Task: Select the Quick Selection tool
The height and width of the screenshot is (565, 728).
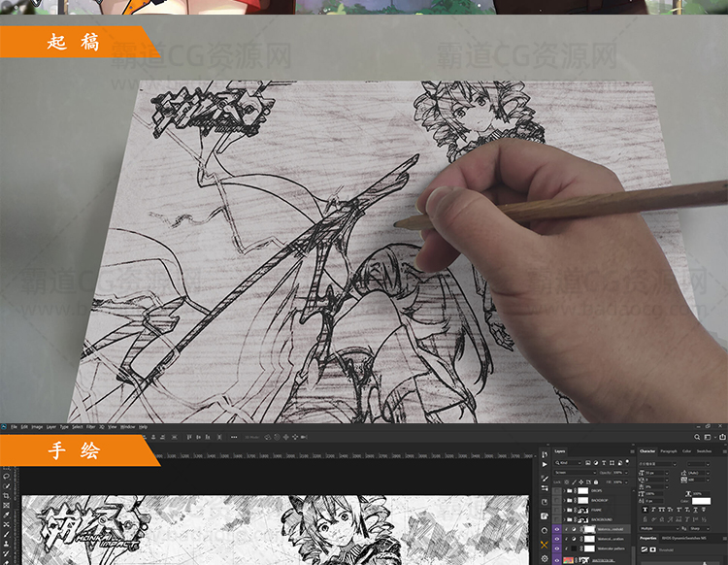Action: [x=7, y=486]
